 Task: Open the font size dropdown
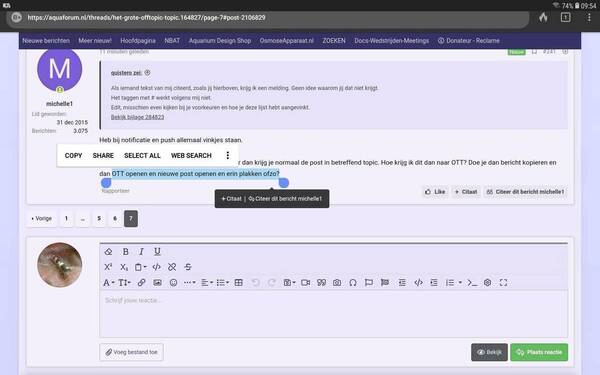click(x=124, y=283)
